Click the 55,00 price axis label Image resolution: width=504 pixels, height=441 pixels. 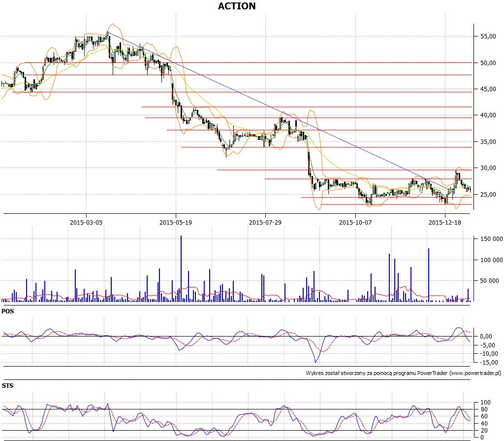pos(488,36)
